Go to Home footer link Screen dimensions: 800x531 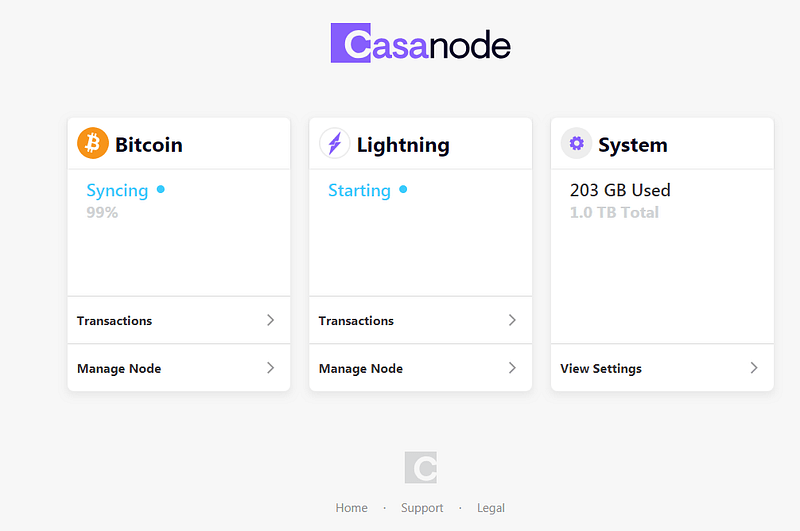[x=352, y=508]
